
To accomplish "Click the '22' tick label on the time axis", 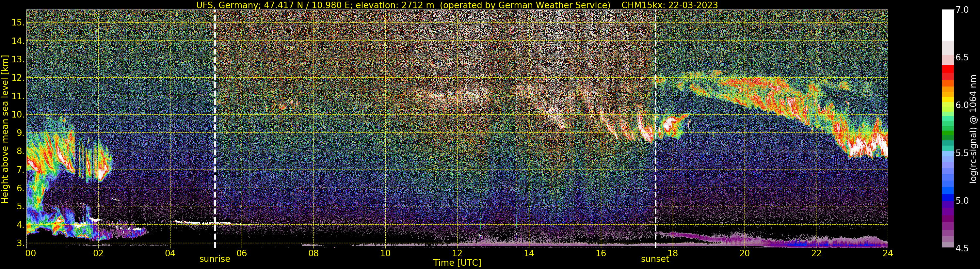I will point(816,253).
